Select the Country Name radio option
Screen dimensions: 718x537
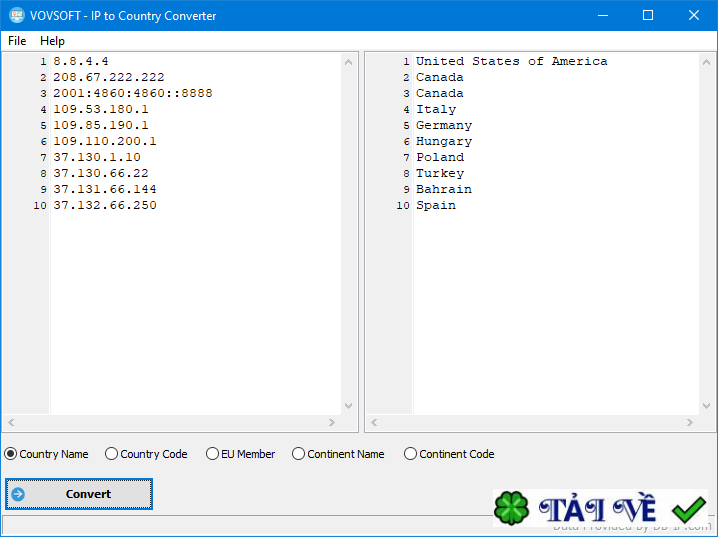pos(46,454)
